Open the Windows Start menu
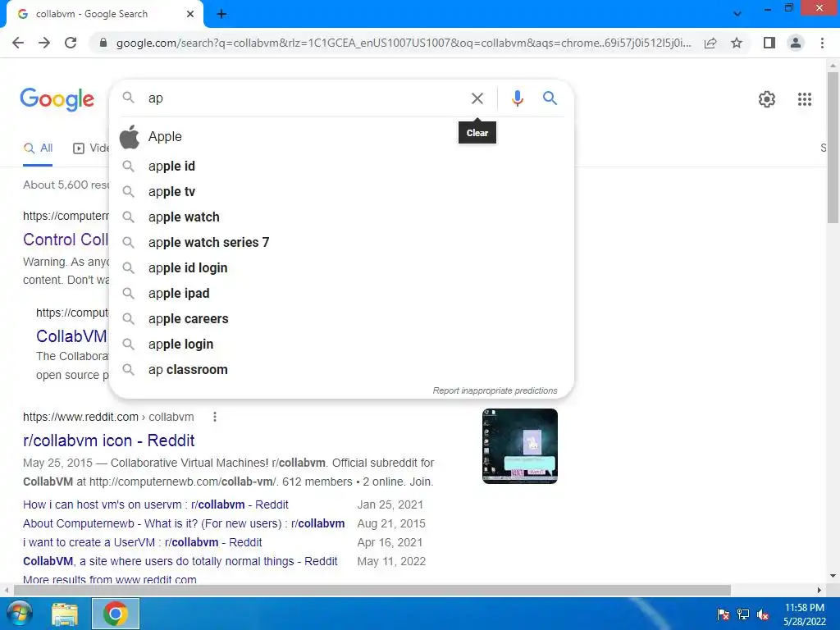The image size is (840, 630). (x=18, y=614)
